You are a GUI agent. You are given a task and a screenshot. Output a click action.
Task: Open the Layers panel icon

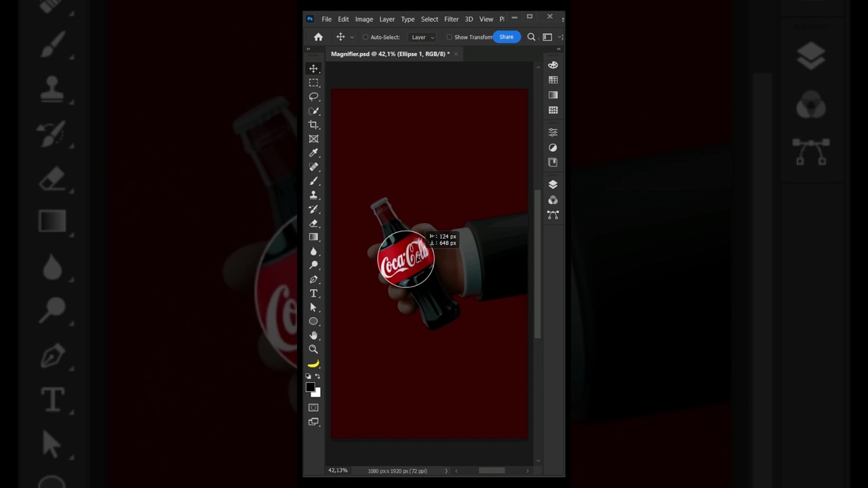(553, 184)
